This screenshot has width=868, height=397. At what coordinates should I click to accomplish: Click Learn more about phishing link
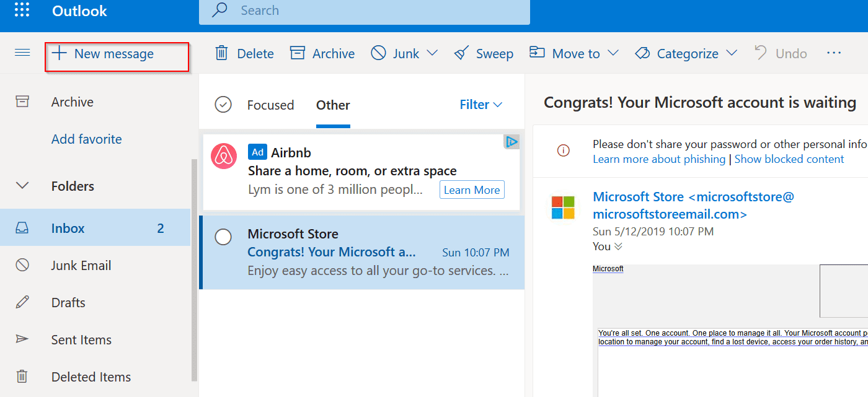pyautogui.click(x=658, y=159)
